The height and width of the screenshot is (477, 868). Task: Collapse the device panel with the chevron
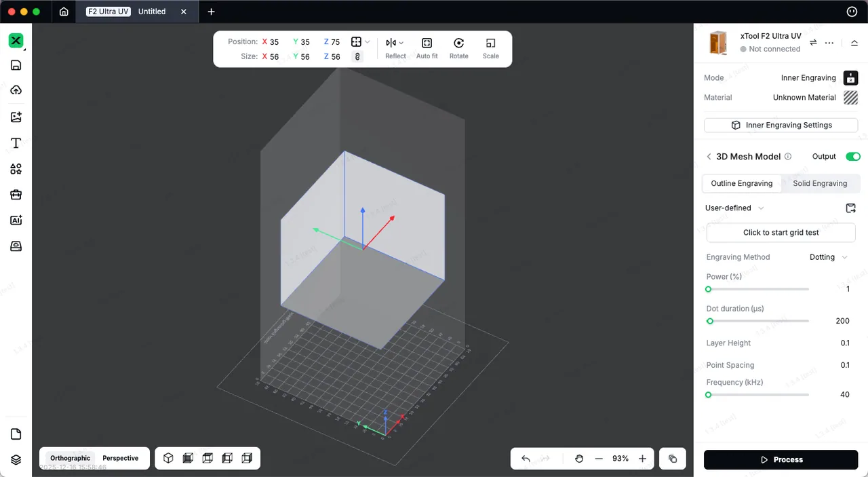tap(854, 42)
